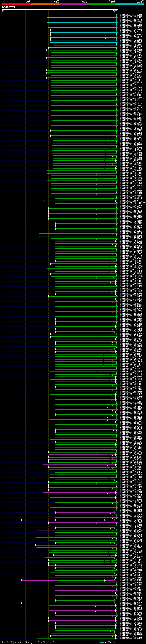Click the =100char. scale legend
Image resolution: width=146 pixels, height=644 pixels.
point(108,642)
